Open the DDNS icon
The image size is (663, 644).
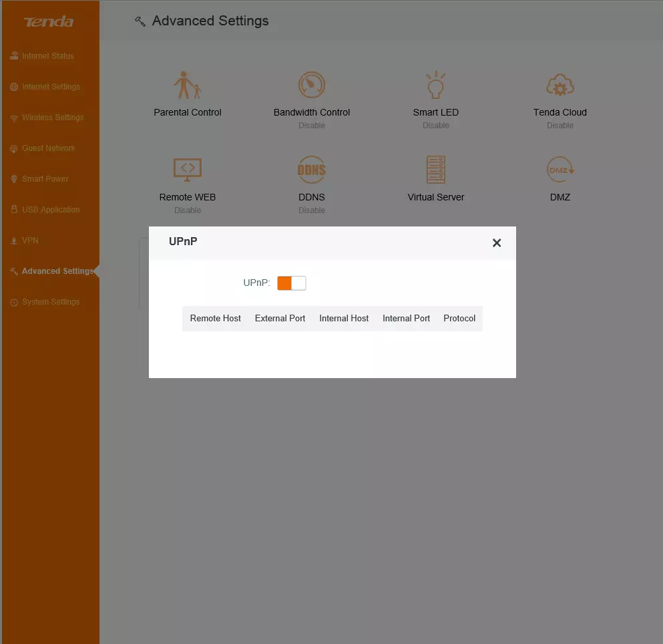click(312, 170)
